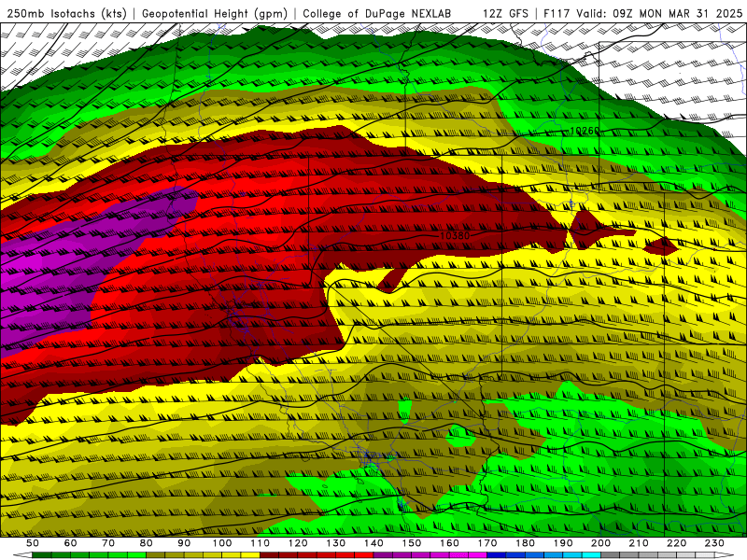Select the dark green swatch right of 50
Viewport: 747px width, 560px height.
42,555
